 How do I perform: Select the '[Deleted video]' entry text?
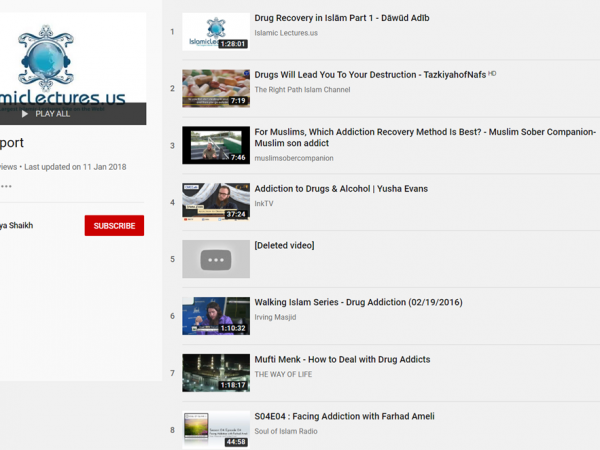point(284,245)
